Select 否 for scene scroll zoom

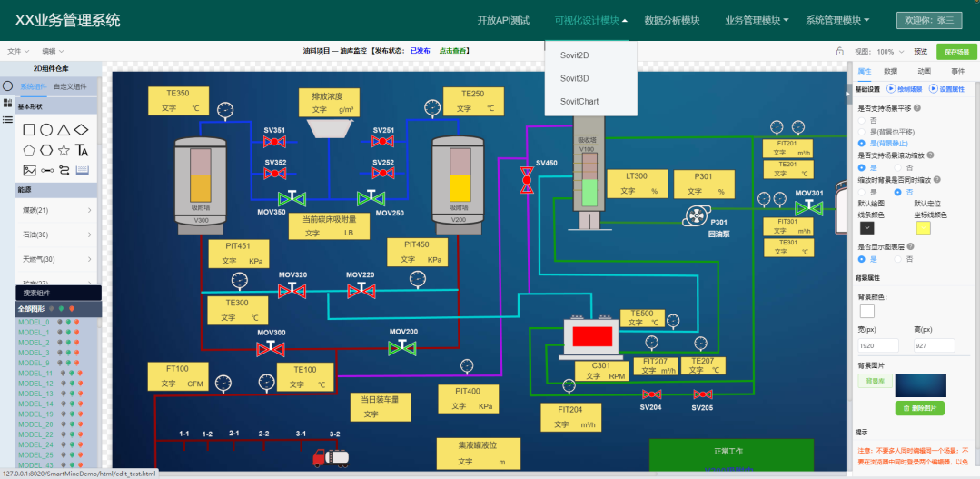point(899,167)
